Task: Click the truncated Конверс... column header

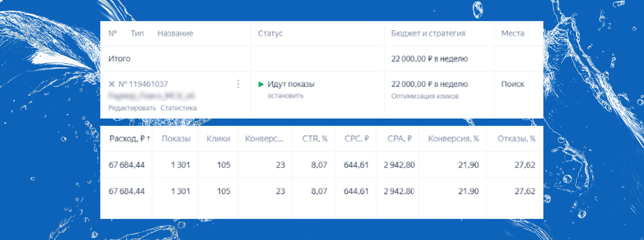Action: [264, 139]
